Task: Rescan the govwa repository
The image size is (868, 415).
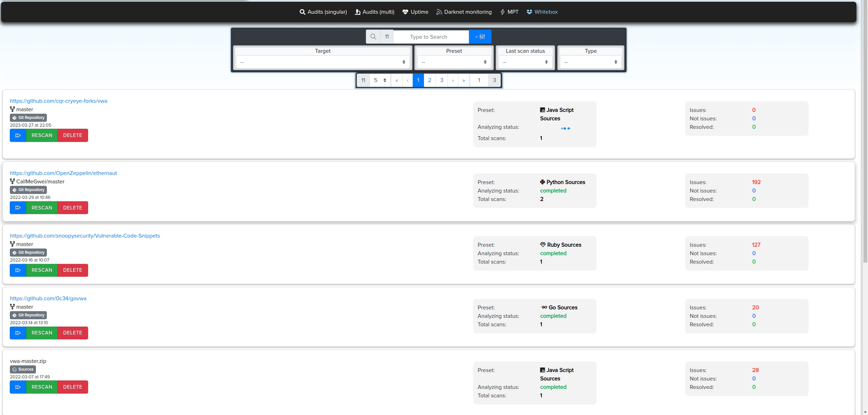Action: tap(42, 333)
